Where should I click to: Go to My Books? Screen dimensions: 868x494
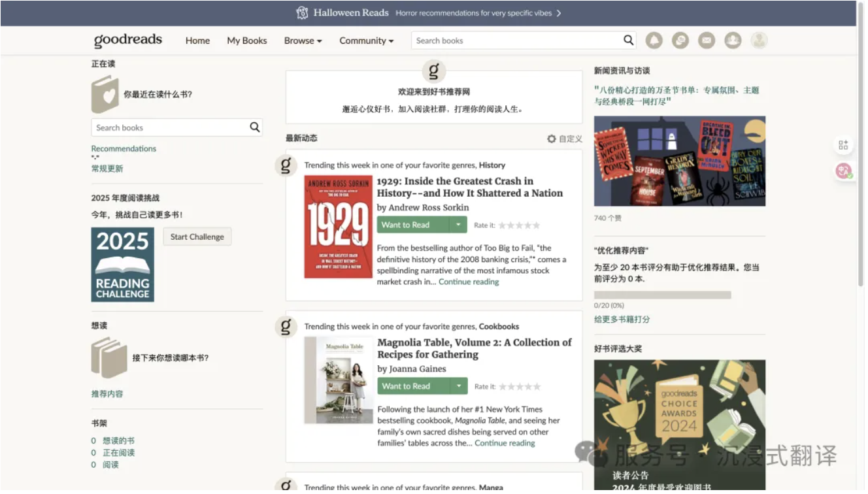tap(247, 41)
